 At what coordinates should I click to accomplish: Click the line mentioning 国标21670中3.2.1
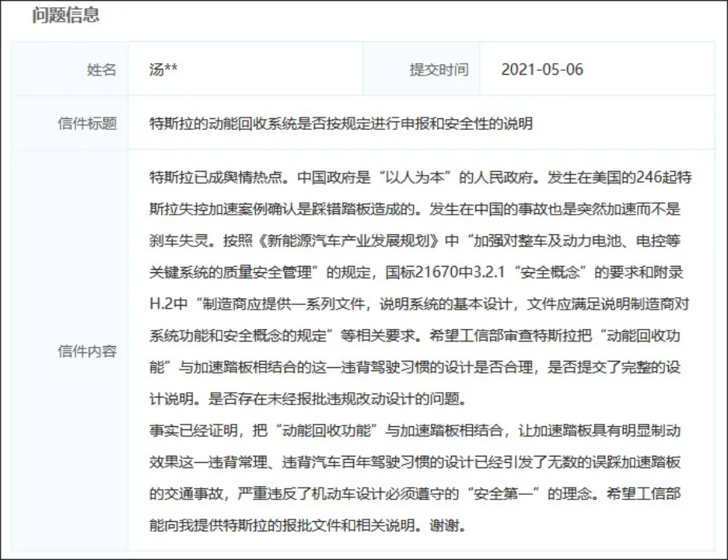[x=416, y=272]
